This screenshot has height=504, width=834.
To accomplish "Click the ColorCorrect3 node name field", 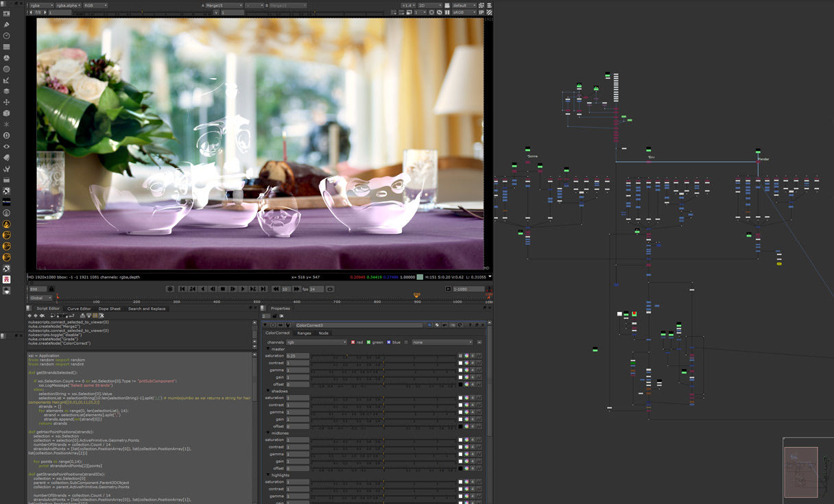I will click(x=359, y=325).
